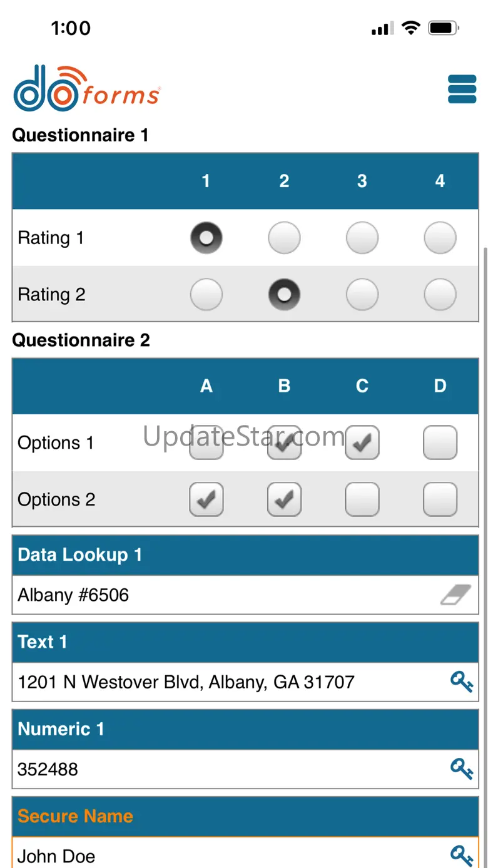Uncheck option A for Options 2

point(206,499)
